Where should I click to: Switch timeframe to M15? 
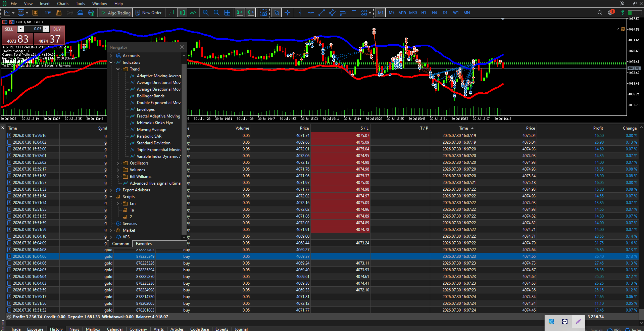coord(402,13)
